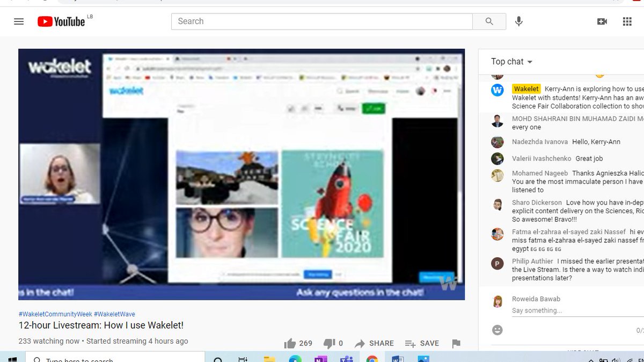Click Nadezhda Ivanova's avatar in chat

coord(497,142)
